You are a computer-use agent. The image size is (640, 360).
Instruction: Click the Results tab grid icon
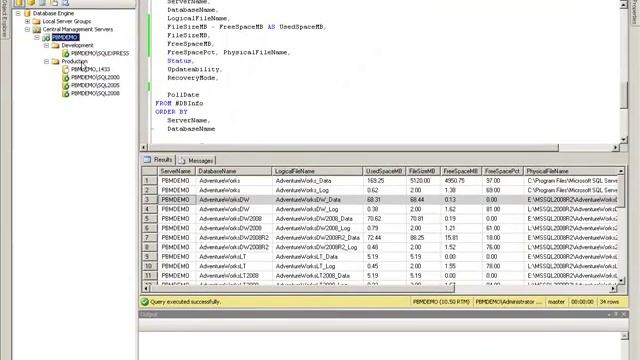click(147, 160)
